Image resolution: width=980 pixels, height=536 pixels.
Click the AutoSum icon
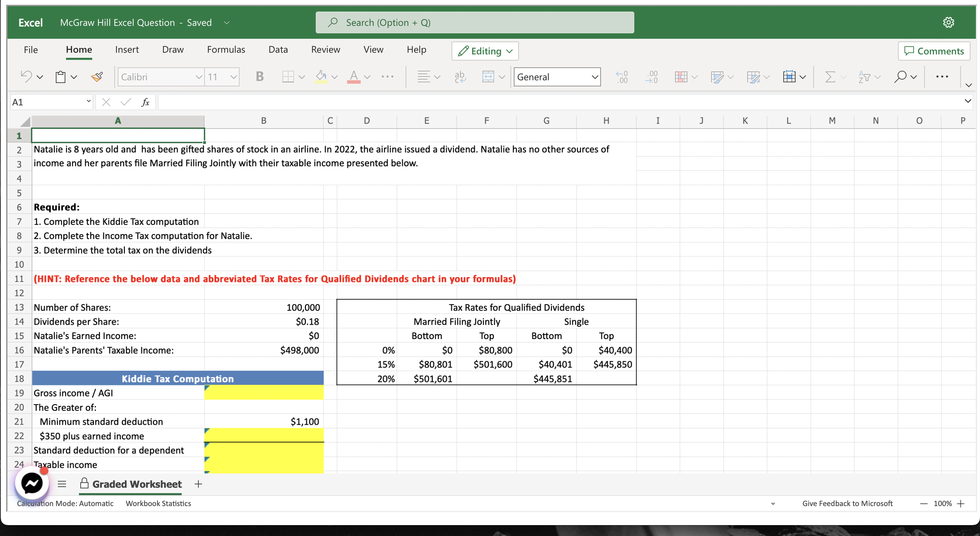pos(831,77)
